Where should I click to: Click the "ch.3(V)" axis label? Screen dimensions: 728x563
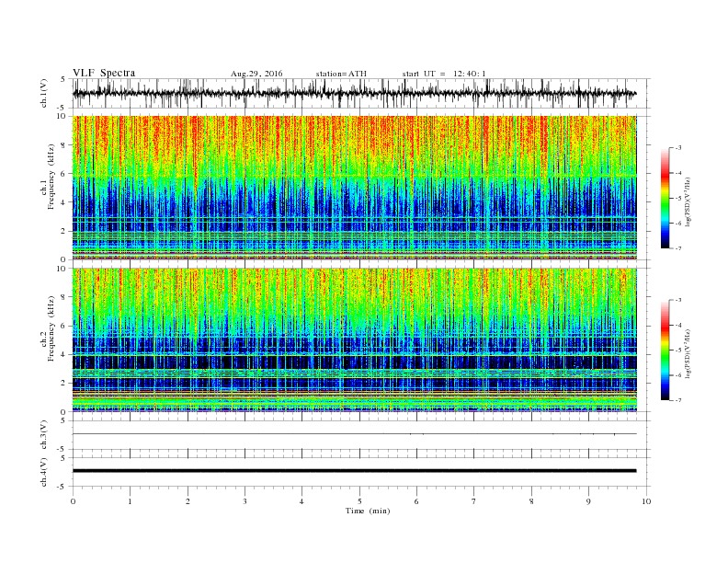point(44,435)
